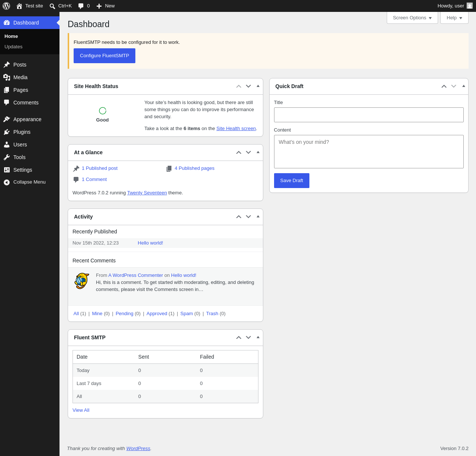Click the Comments icon in sidebar

(7, 103)
